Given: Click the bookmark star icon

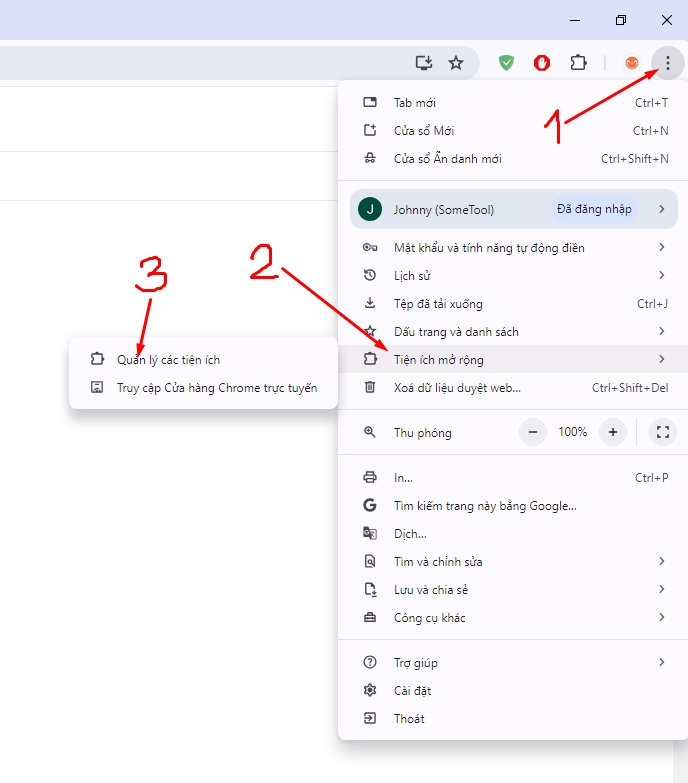Looking at the screenshot, I should coord(455,63).
